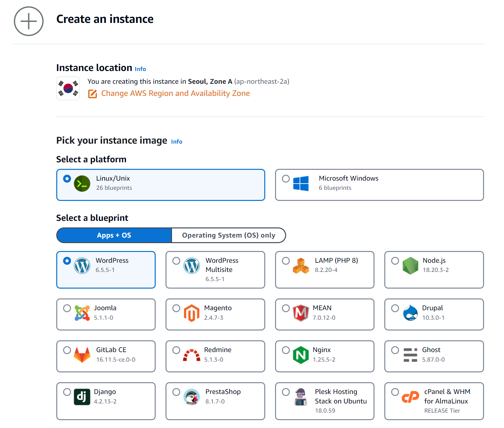
Task: Click the Ghost version 5.87.0-0 text
Action: 433,360
